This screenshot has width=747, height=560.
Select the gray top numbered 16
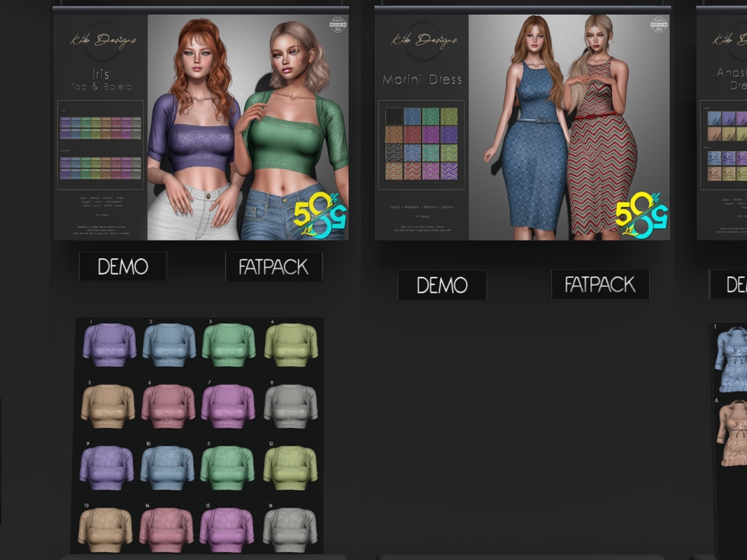click(x=290, y=528)
